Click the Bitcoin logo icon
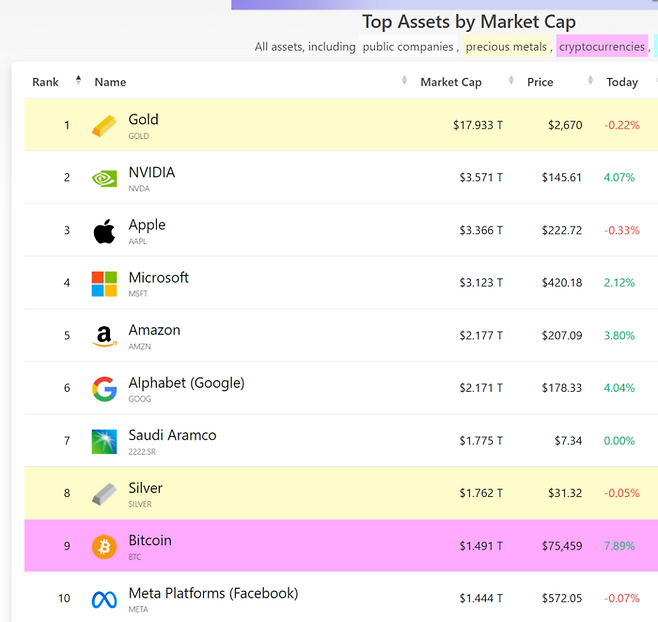Screen dimensions: 658x622 [104, 547]
